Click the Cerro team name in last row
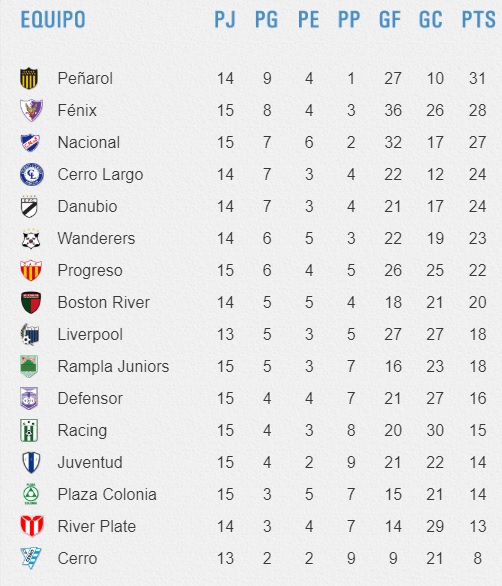 coord(77,558)
